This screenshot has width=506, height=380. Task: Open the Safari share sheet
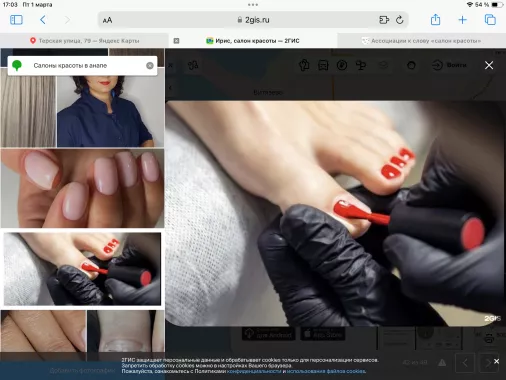tap(435, 20)
